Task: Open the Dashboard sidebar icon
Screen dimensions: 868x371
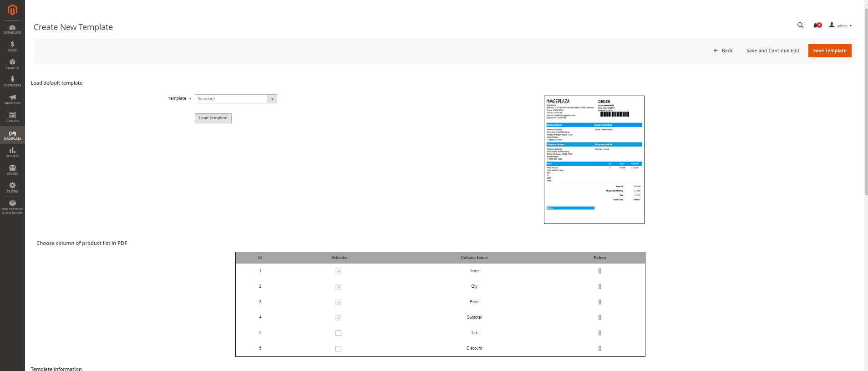Action: coord(12,29)
